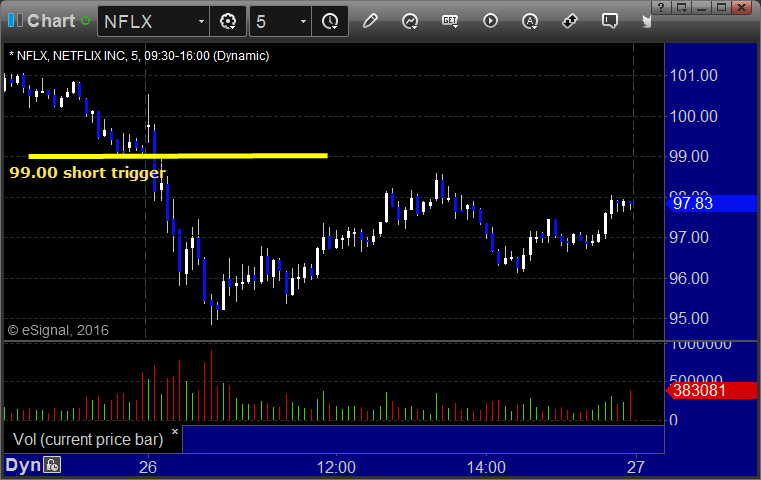Viewport: 761px width, 480px height.
Task: Close the Vol (current price bar) study
Action: point(175,431)
